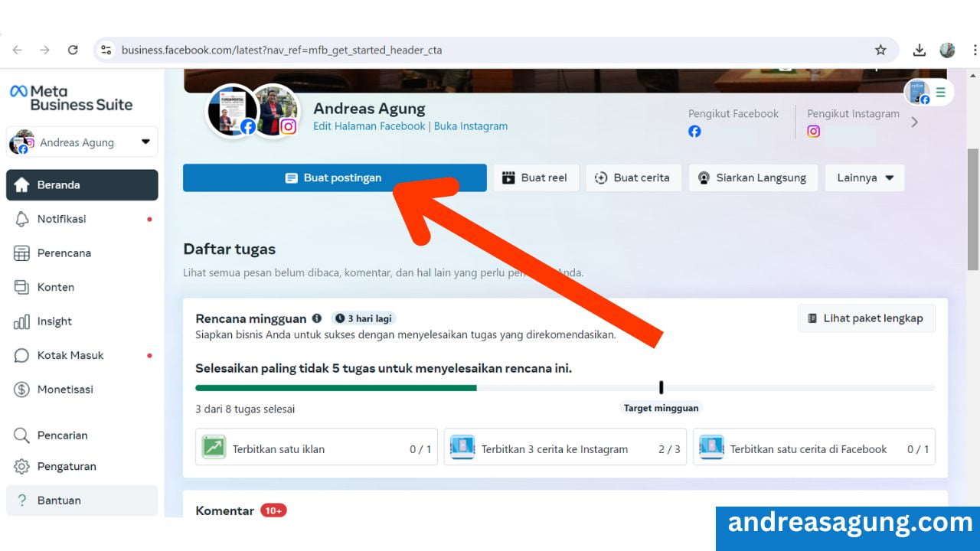The image size is (980, 551).
Task: Open the Insight analytics icon
Action: [x=21, y=321]
